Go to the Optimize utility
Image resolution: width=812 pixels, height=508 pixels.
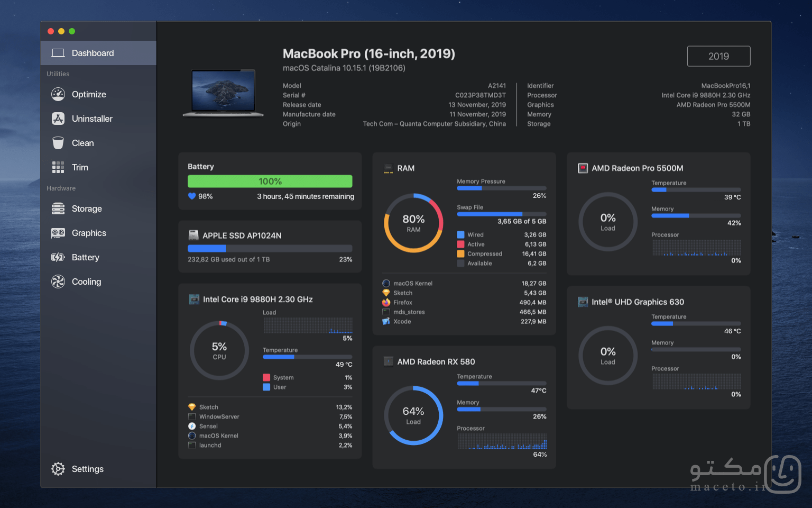[x=99, y=94]
